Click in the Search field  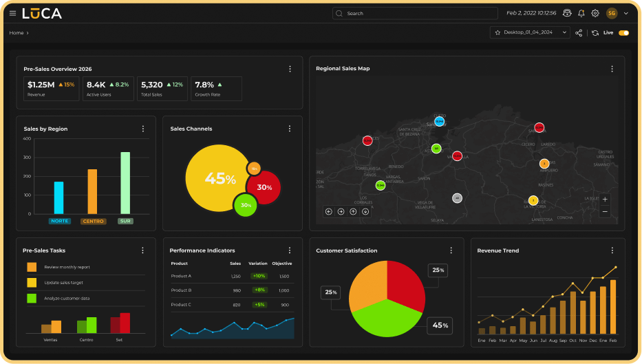(415, 13)
